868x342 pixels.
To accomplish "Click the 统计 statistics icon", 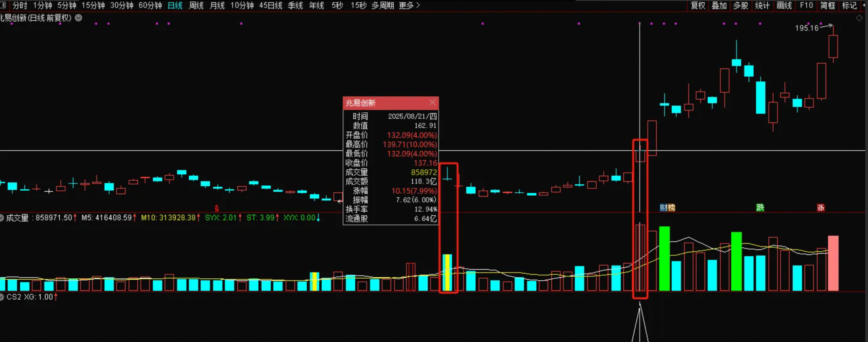I will tap(763, 6).
